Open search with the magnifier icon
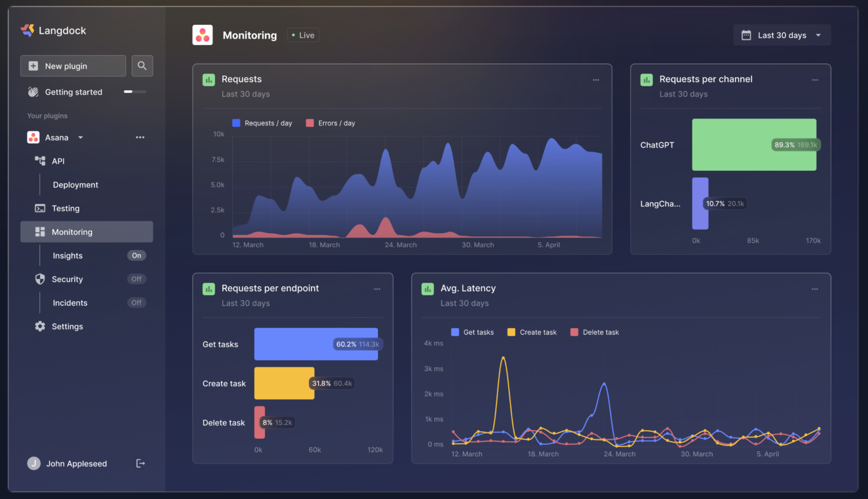 click(142, 66)
